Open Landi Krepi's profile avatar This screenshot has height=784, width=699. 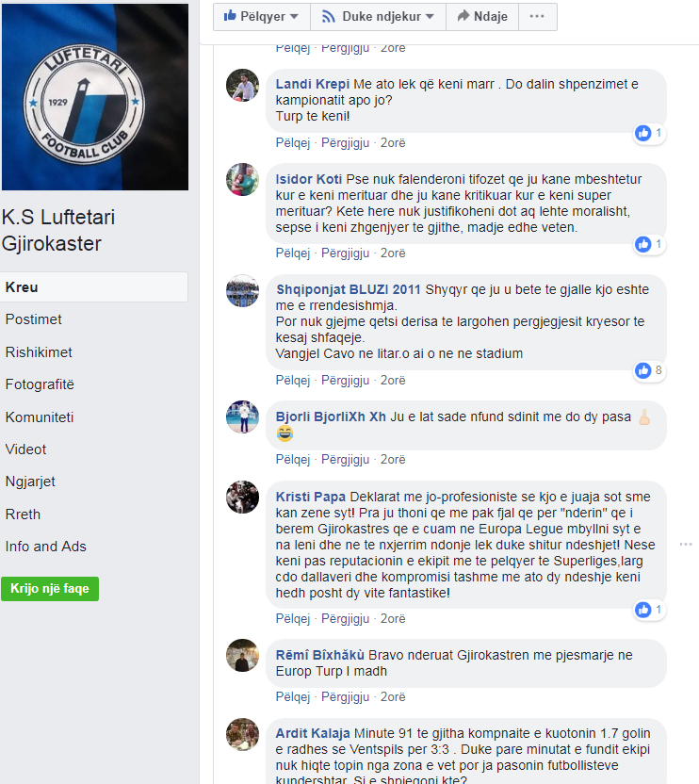pos(242,86)
